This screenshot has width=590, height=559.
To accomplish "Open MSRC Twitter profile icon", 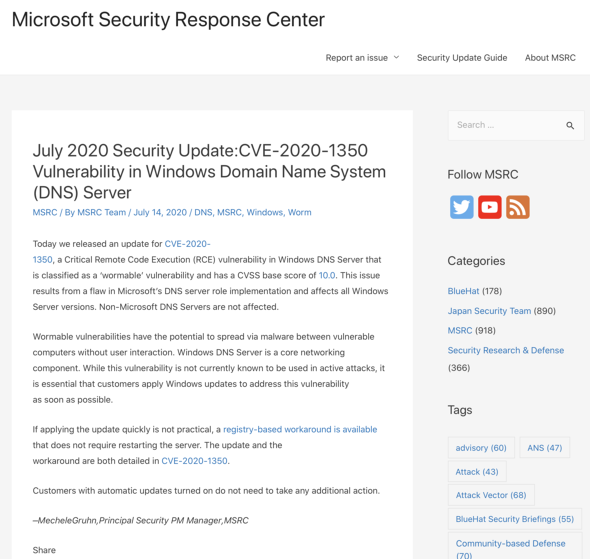I will click(x=461, y=207).
